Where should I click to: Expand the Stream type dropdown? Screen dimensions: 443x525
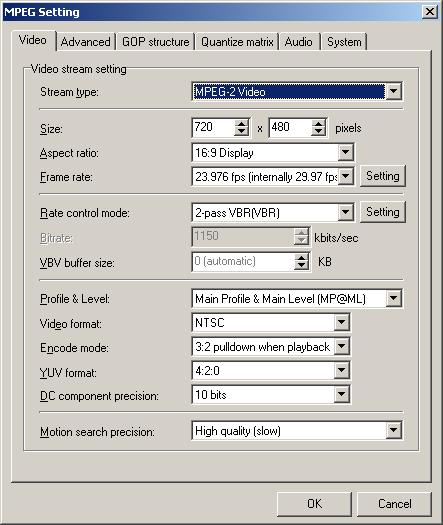(x=393, y=91)
